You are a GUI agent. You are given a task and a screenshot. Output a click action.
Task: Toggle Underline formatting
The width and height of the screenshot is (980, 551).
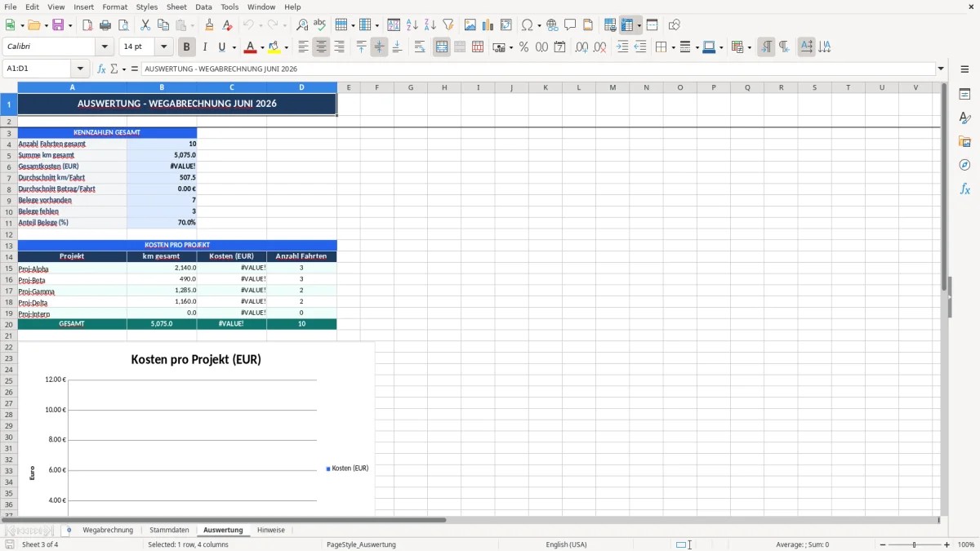click(221, 47)
